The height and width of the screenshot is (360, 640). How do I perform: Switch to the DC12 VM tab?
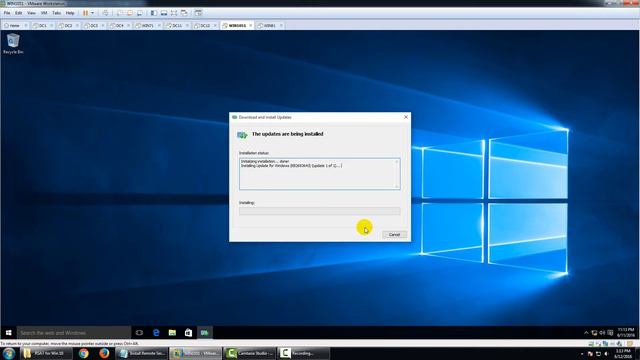tap(203, 25)
